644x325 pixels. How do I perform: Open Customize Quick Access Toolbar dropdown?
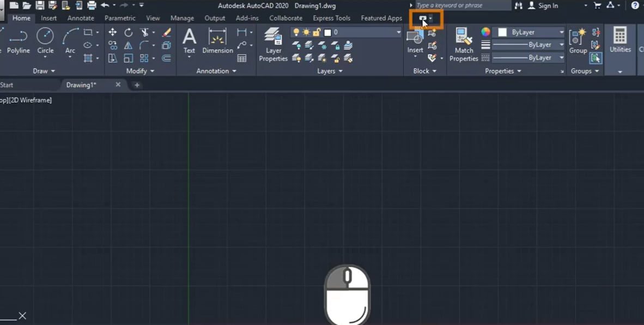tap(141, 5)
